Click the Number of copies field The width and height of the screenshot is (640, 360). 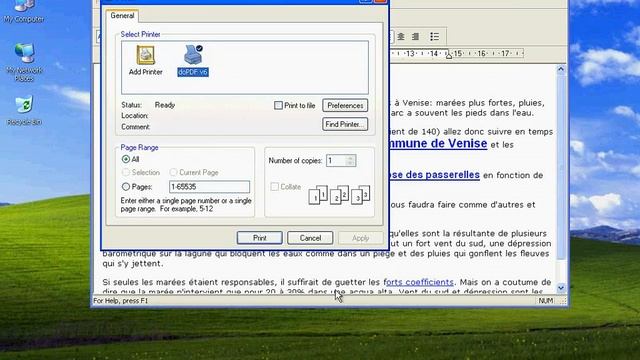(336, 160)
